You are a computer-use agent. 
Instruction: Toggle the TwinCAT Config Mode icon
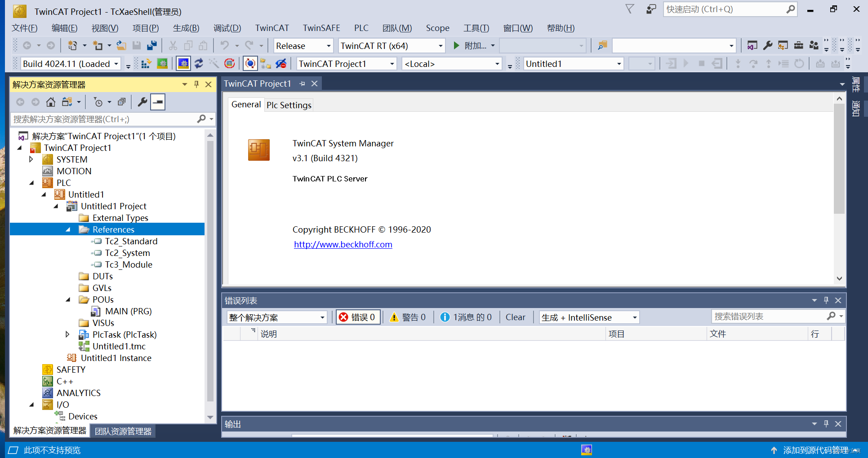[183, 64]
